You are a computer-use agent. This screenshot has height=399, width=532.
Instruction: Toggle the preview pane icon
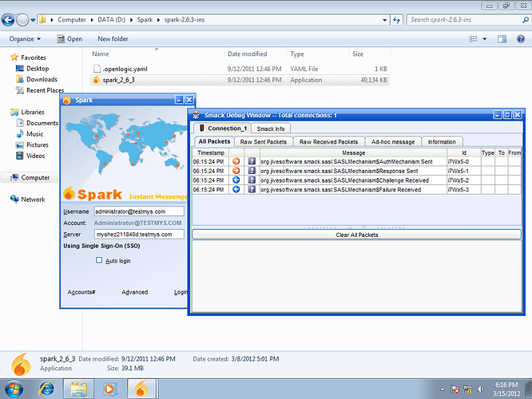click(x=502, y=39)
